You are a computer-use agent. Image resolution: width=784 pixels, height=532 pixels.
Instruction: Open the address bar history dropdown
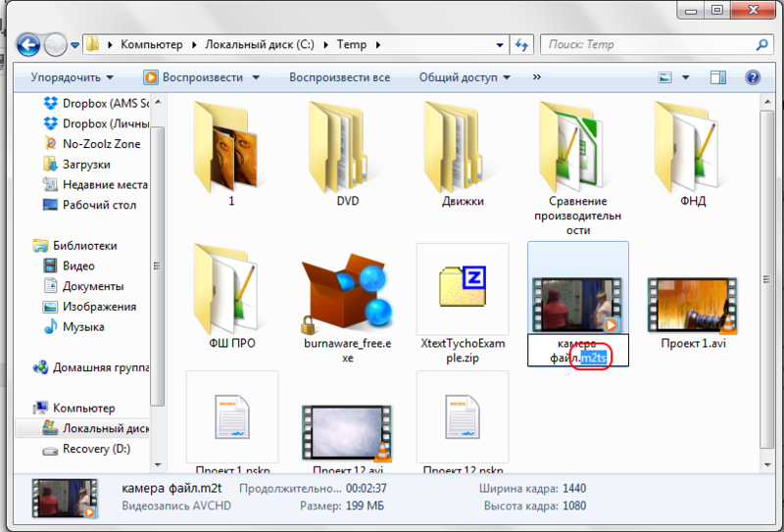point(500,45)
